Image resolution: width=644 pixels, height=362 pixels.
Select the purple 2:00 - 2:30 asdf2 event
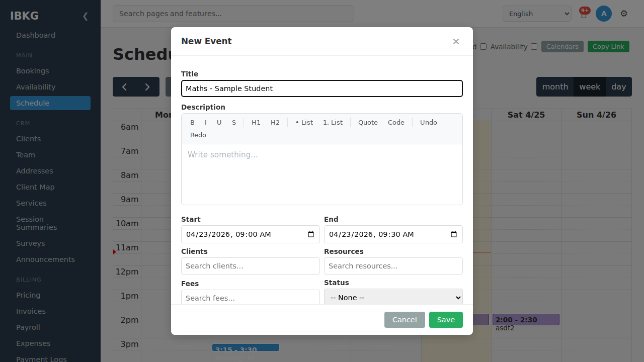coord(526,320)
